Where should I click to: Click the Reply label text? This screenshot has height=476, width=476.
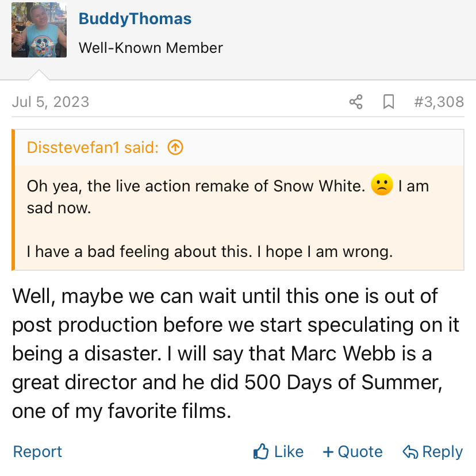[x=442, y=452]
